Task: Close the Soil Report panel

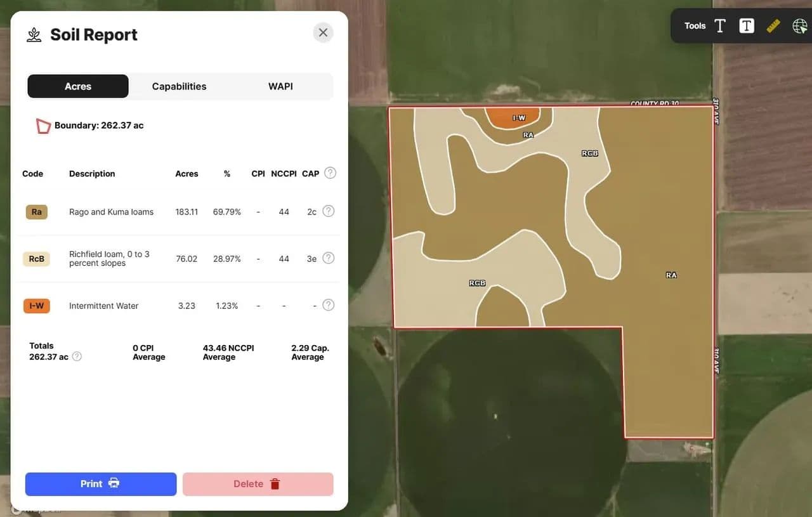Action: pos(323,32)
